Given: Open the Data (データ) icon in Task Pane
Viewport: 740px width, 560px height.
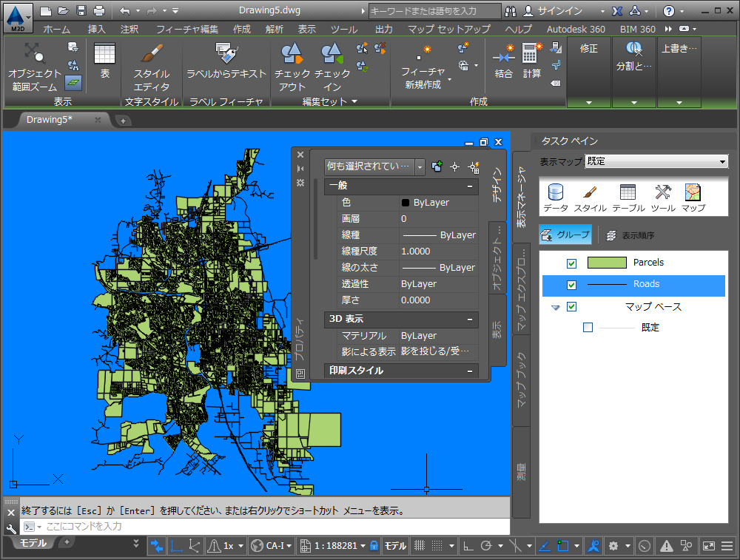Looking at the screenshot, I should point(556,193).
